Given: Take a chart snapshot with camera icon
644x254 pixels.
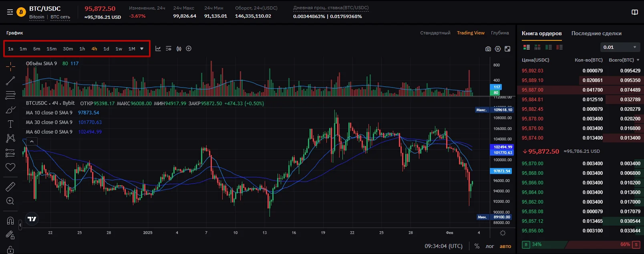Looking at the screenshot, I should click(488, 49).
